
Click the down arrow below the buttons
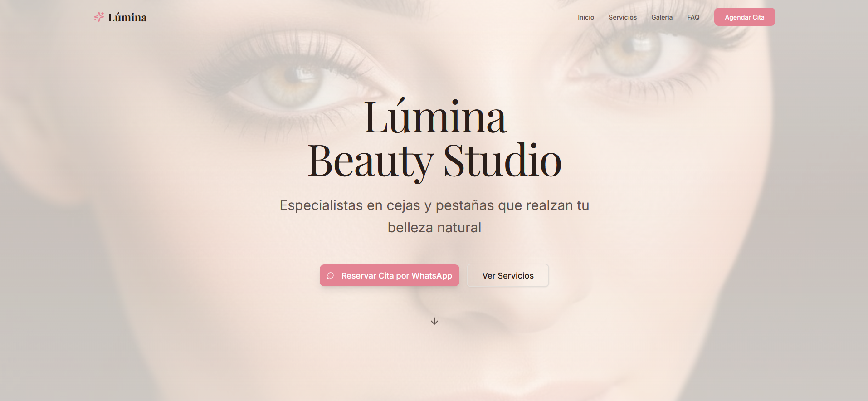(434, 321)
